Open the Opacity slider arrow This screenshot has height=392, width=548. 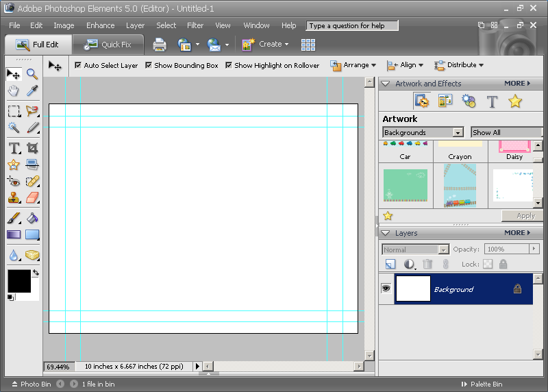(534, 249)
